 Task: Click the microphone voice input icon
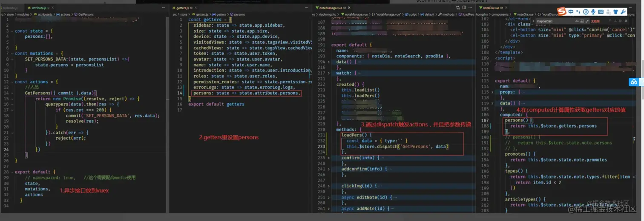tap(593, 12)
